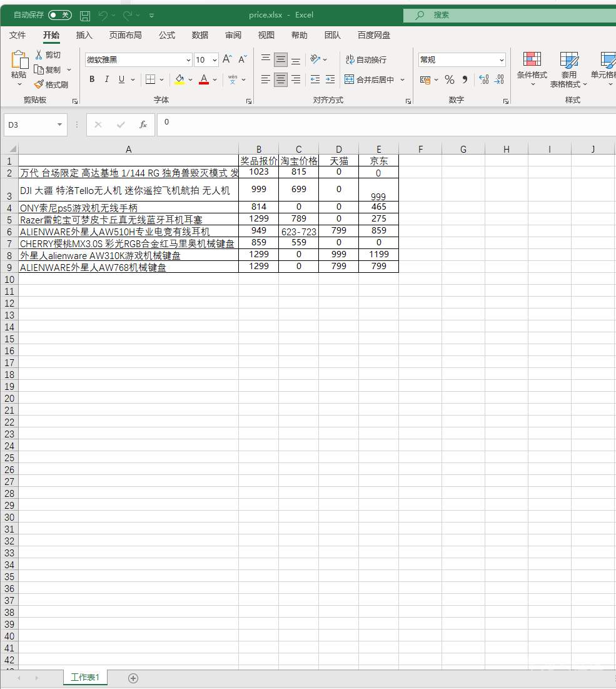Click the column A header
This screenshot has height=689, width=616.
(128, 150)
